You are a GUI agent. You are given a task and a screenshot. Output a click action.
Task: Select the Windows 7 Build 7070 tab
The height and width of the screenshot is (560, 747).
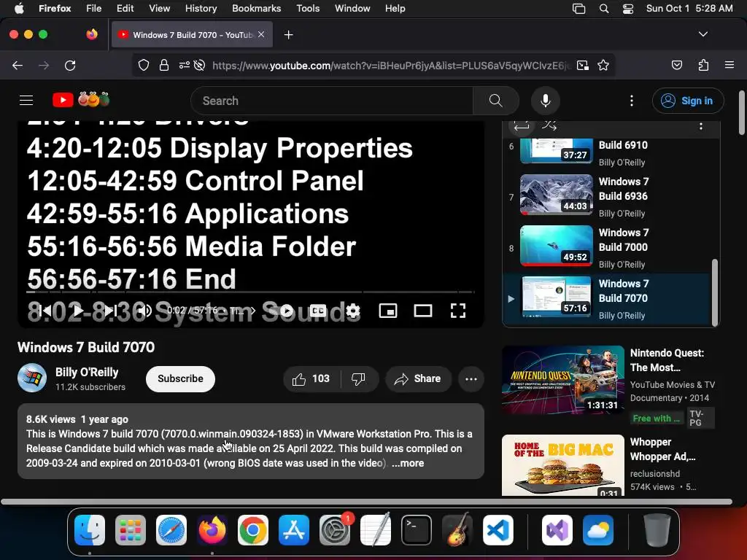[x=192, y=35]
